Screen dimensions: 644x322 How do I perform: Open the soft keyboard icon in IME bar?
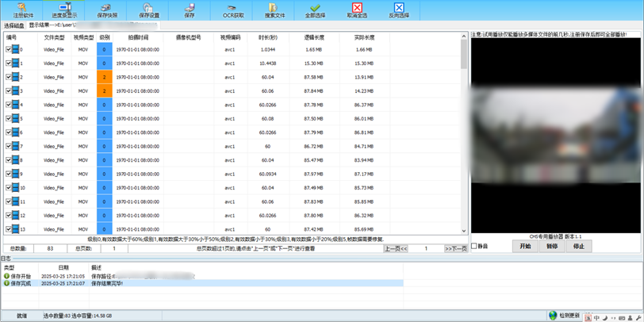click(x=622, y=317)
